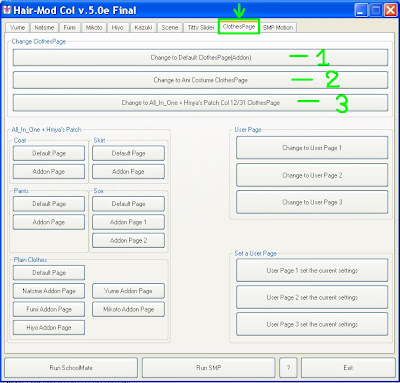Click Default Page under Plain Clothes
The height and width of the screenshot is (383, 400).
49,273
